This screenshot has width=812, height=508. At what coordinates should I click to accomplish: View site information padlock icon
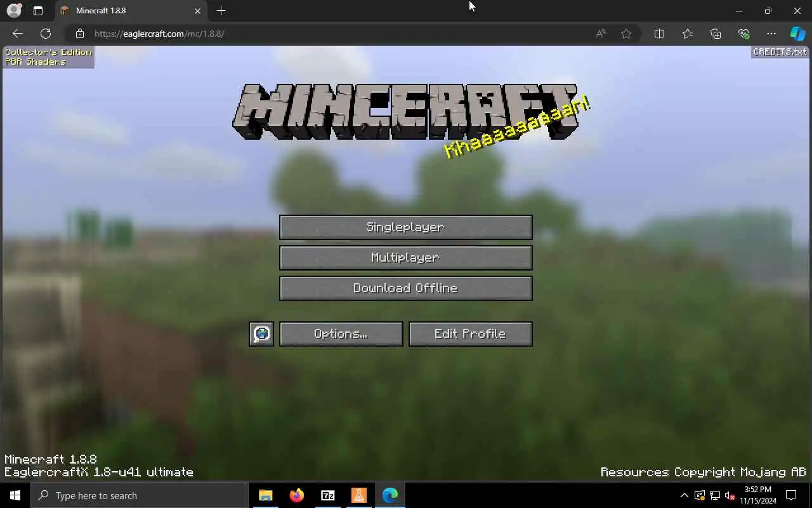pyautogui.click(x=79, y=34)
